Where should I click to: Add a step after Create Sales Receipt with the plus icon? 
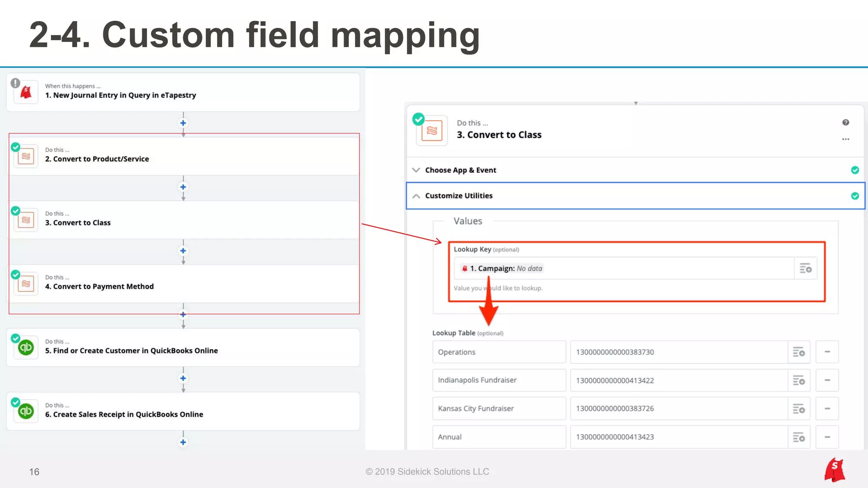(x=183, y=442)
